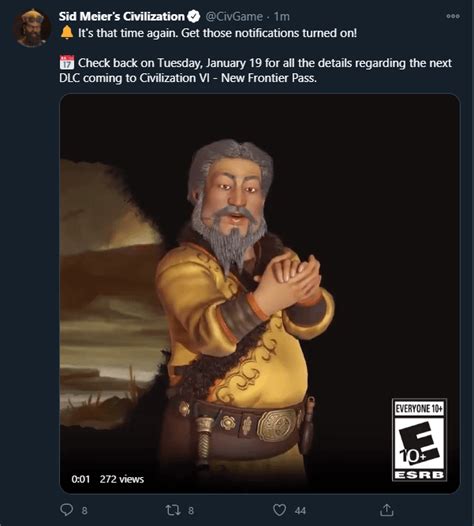Click the Sid Meier's Civilization display name
This screenshot has width=474, height=526.
pyautogui.click(x=122, y=16)
